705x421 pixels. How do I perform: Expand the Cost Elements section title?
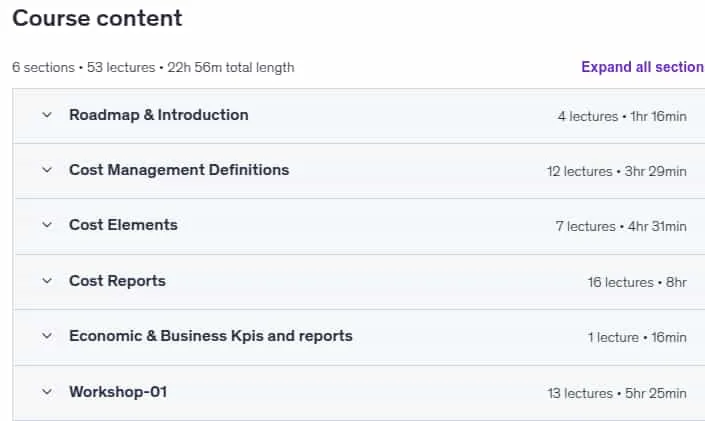tap(123, 225)
